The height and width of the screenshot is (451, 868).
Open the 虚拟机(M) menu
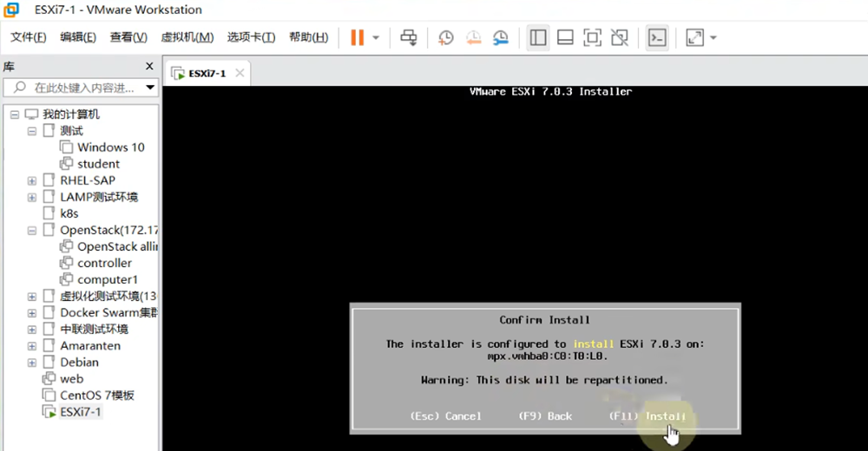(187, 37)
